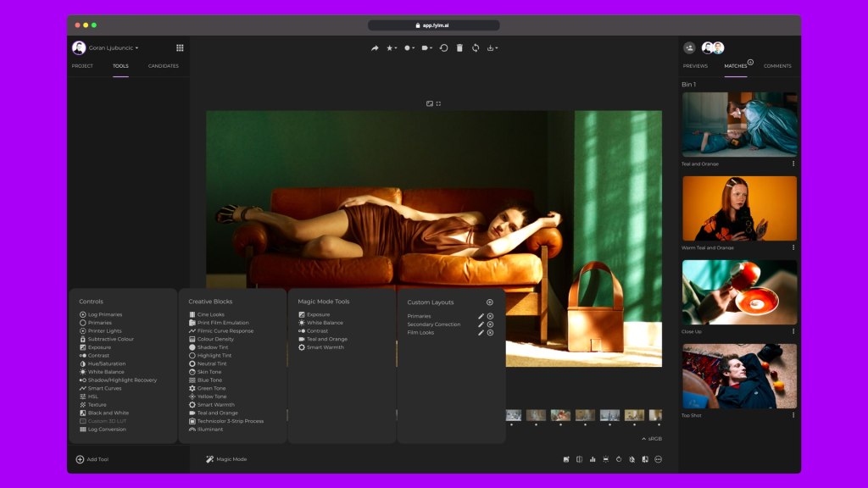Open Goran Ljubuncic account dropdown
868x488 pixels.
[x=114, y=48]
